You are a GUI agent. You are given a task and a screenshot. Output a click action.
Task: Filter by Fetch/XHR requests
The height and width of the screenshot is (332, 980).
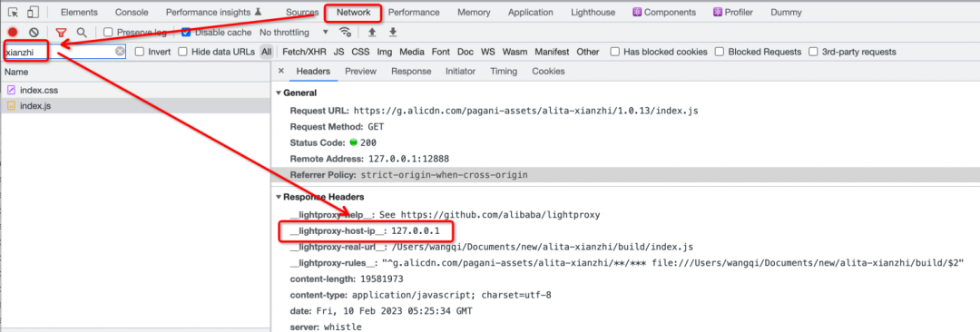click(304, 52)
